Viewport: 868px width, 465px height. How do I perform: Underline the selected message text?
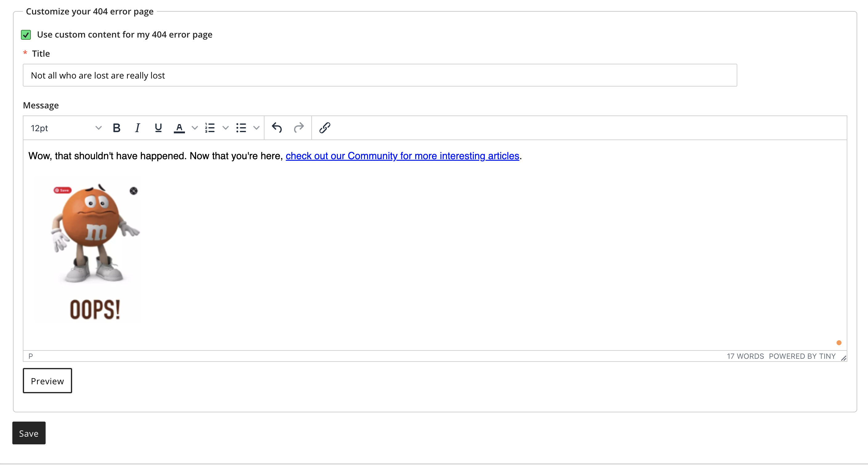coord(158,128)
